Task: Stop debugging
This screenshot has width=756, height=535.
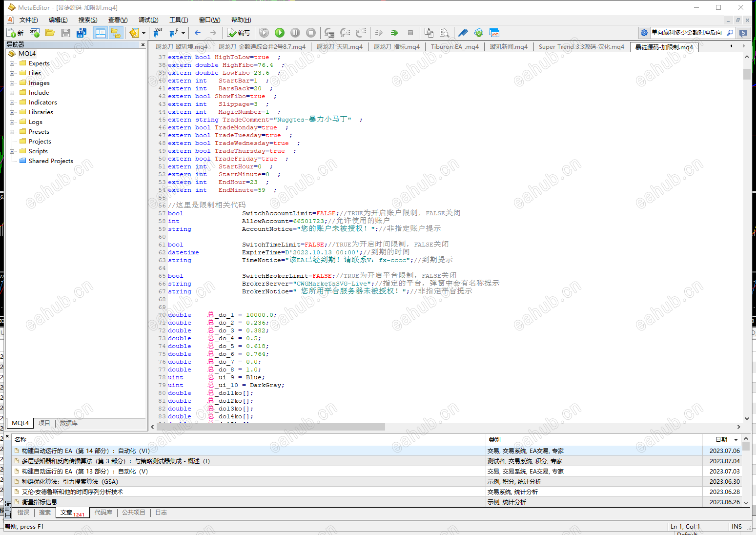Action: pyautogui.click(x=311, y=33)
